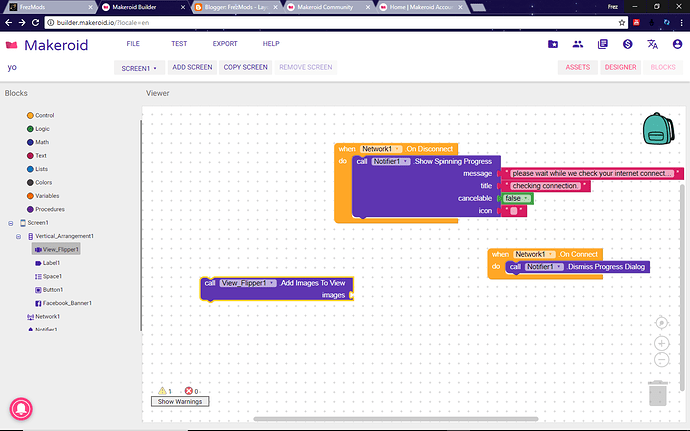Click the red notification bell icon
690x431 pixels.
pos(21,409)
